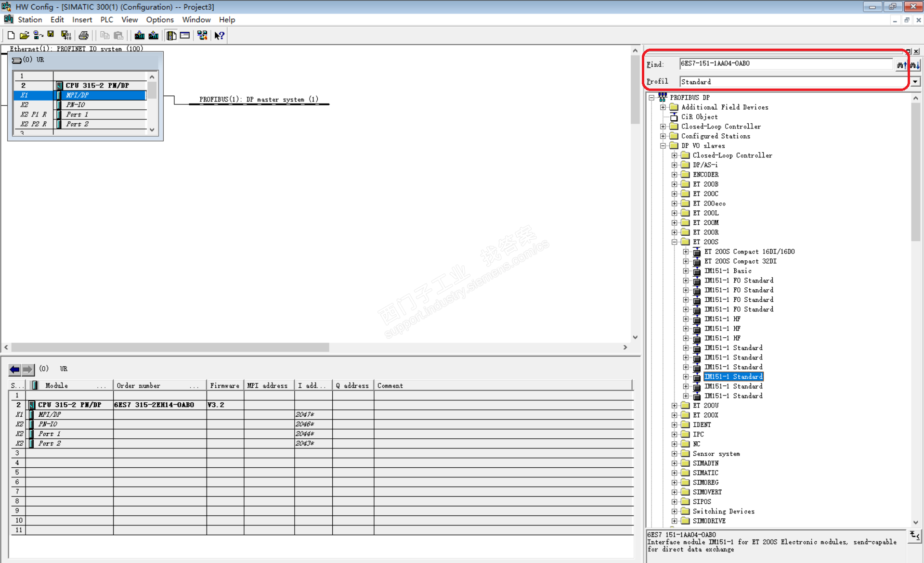Viewport: 924px width, 563px height.
Task: Click the ENCODER folder icon
Action: (685, 175)
